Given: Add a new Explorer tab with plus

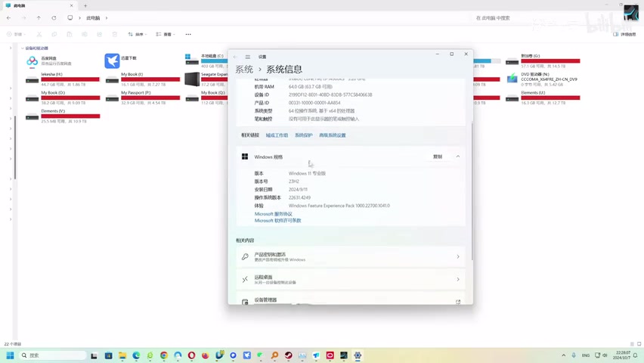Looking at the screenshot, I should pyautogui.click(x=85, y=6).
